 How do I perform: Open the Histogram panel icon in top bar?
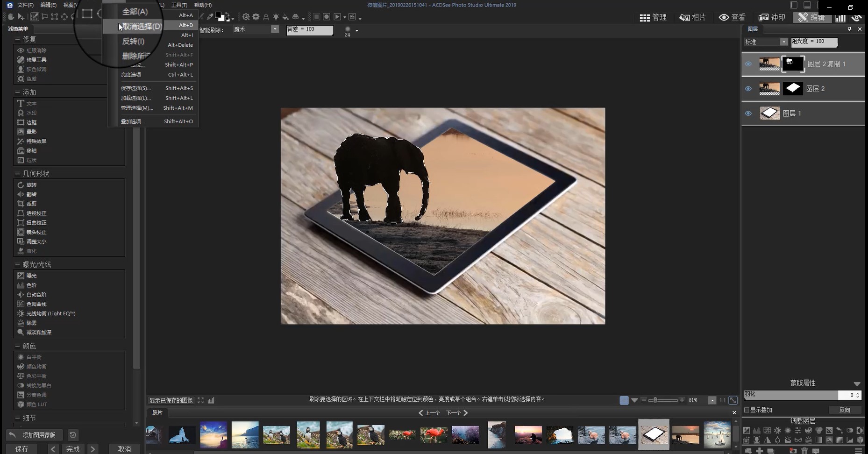(x=840, y=17)
